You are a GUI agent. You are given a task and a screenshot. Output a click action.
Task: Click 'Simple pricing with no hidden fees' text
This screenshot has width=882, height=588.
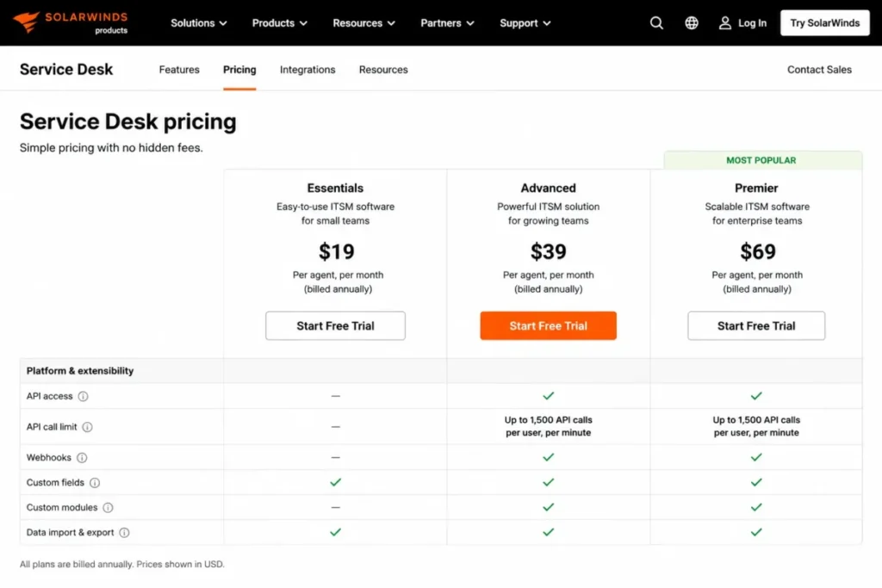point(111,148)
